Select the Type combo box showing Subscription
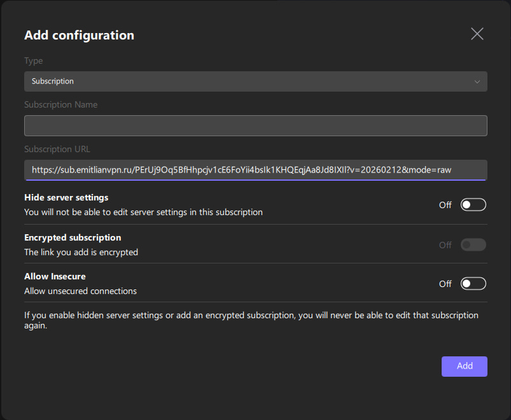Image resolution: width=511 pixels, height=420 pixels. [255, 81]
